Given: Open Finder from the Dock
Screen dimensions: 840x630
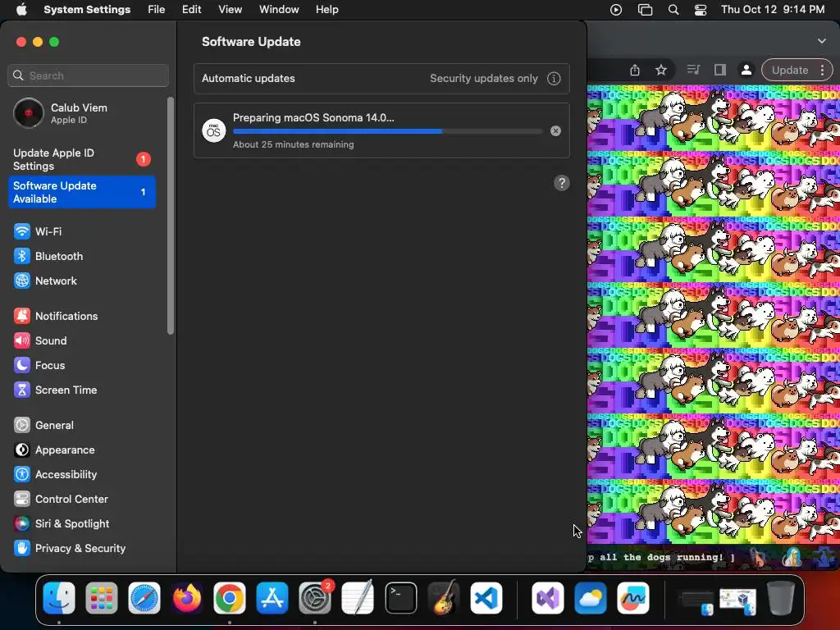Looking at the screenshot, I should click(x=59, y=598).
